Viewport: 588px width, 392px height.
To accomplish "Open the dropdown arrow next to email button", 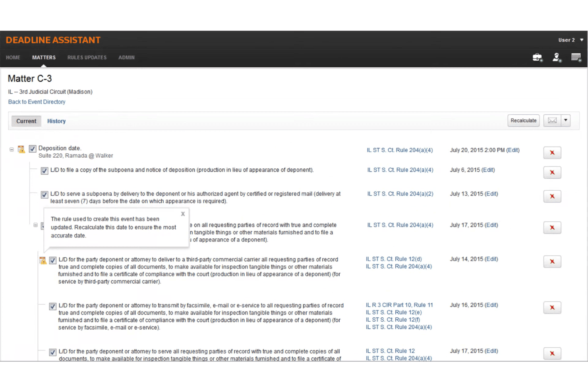I will tap(566, 121).
